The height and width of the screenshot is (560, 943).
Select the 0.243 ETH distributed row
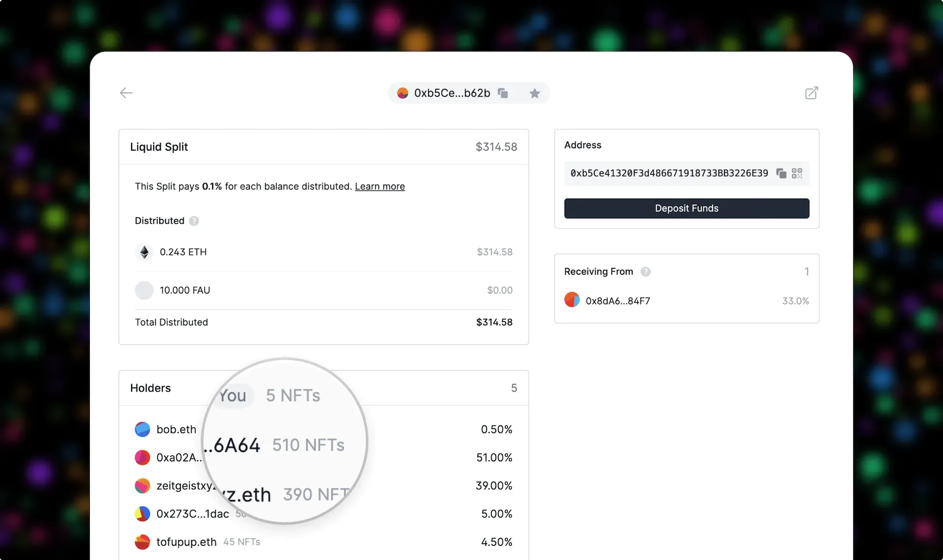click(x=183, y=252)
